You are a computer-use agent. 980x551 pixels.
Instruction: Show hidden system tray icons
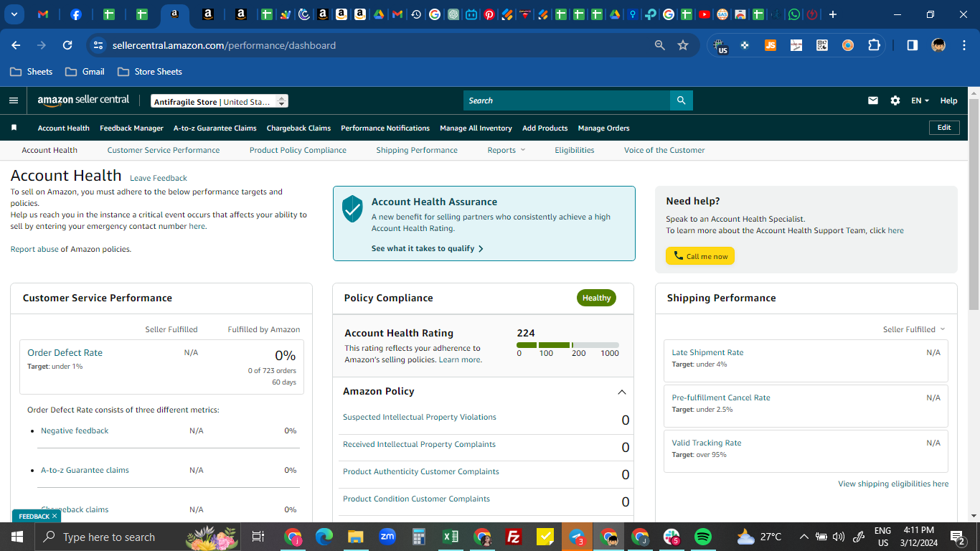point(804,537)
